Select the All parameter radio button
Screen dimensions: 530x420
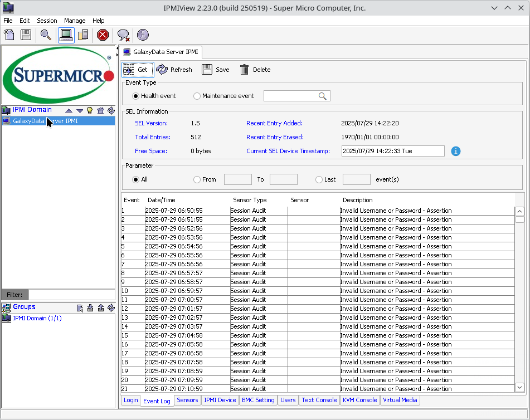pos(135,179)
